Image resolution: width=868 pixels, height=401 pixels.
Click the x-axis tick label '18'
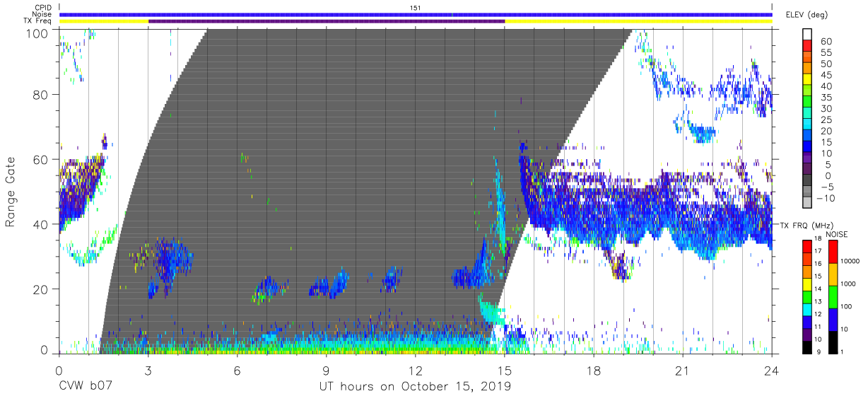coord(594,370)
